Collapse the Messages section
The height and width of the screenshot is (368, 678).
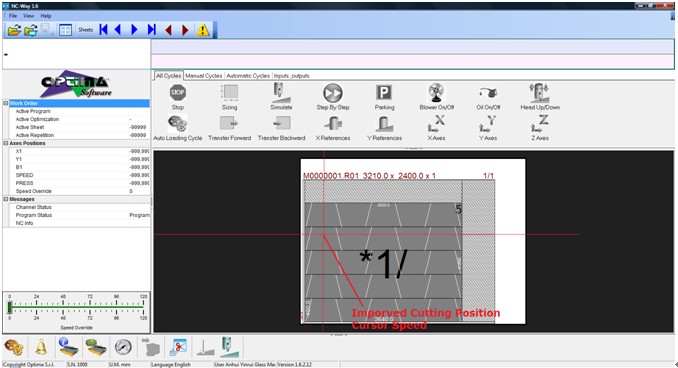click(6, 199)
